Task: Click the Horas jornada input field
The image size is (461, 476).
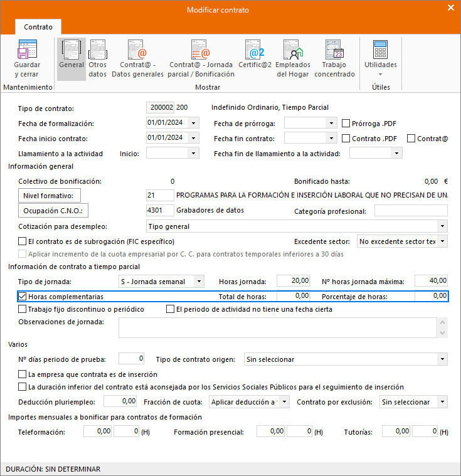Action: pyautogui.click(x=293, y=281)
